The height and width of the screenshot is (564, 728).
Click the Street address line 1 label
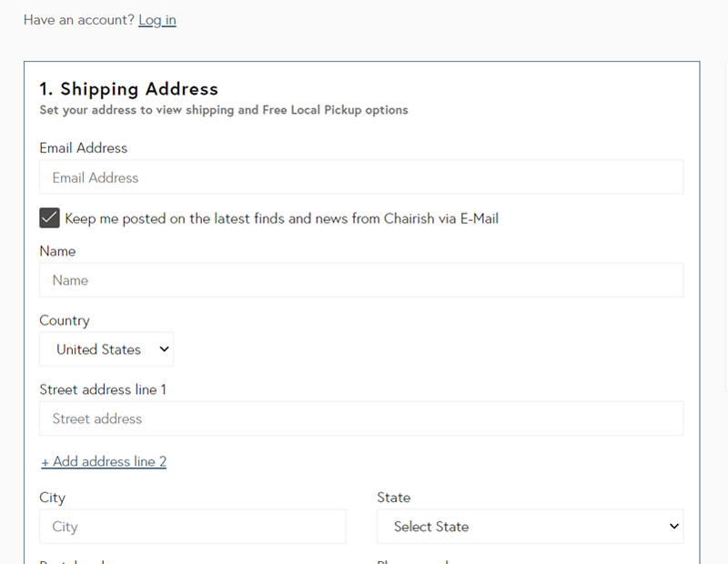coord(103,389)
